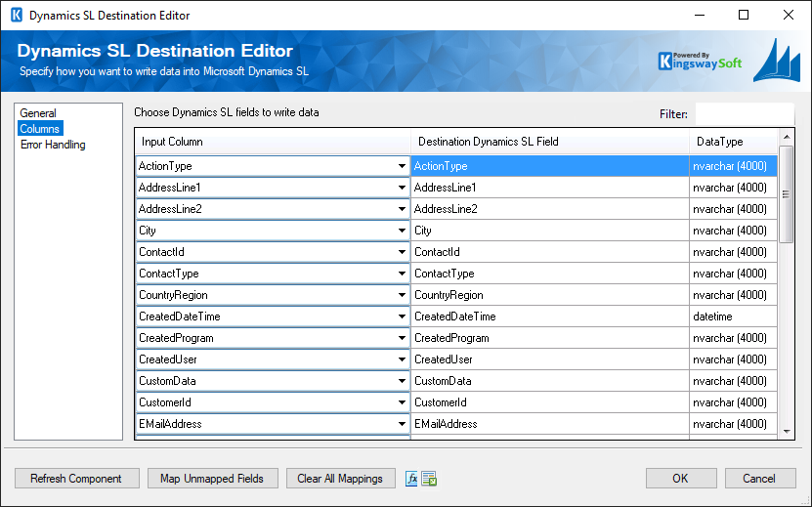Open the AddressLine2 input column dropdown
812x507 pixels.
pyautogui.click(x=402, y=209)
